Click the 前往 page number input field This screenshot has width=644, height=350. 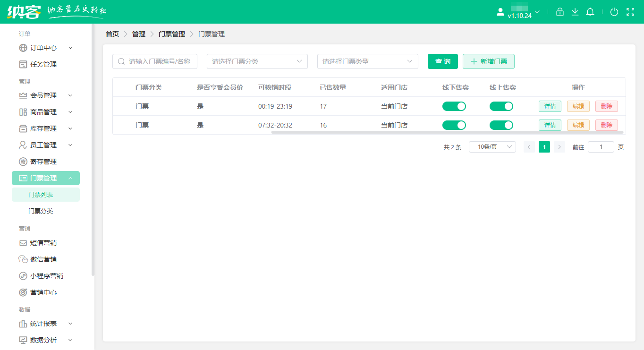click(x=601, y=147)
